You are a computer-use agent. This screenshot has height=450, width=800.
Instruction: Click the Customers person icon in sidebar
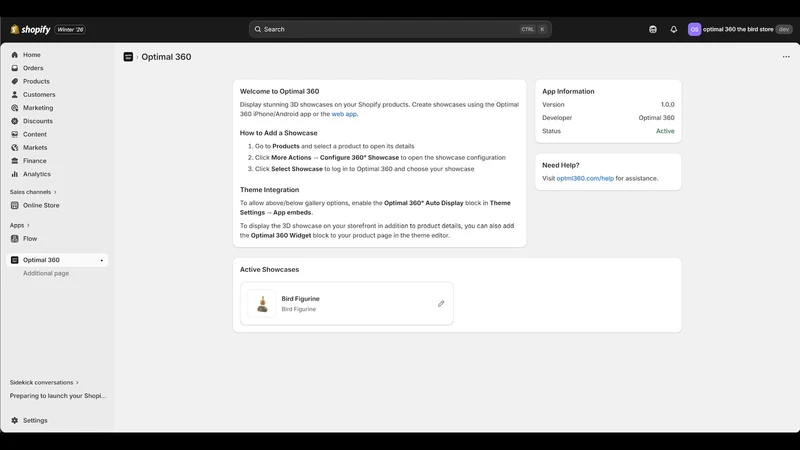pos(15,94)
